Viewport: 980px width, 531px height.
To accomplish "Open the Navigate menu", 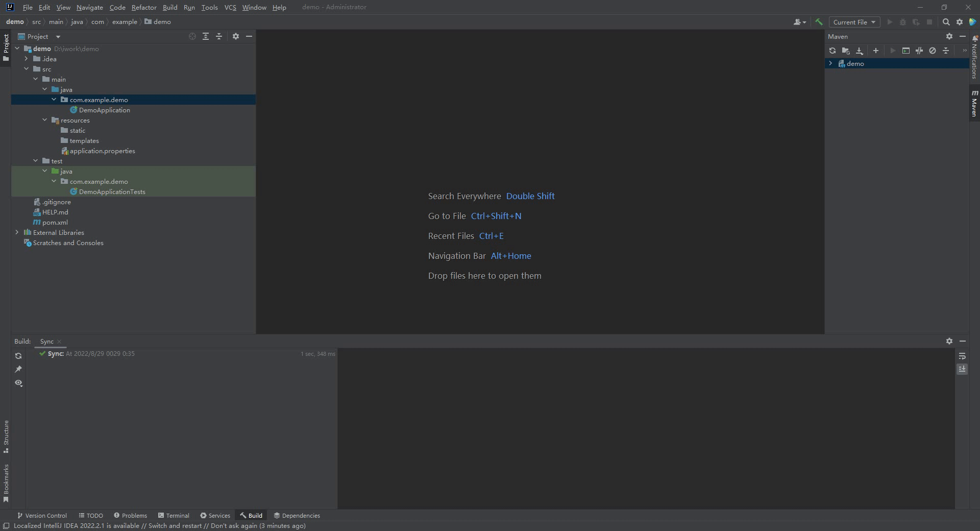I will (x=89, y=7).
